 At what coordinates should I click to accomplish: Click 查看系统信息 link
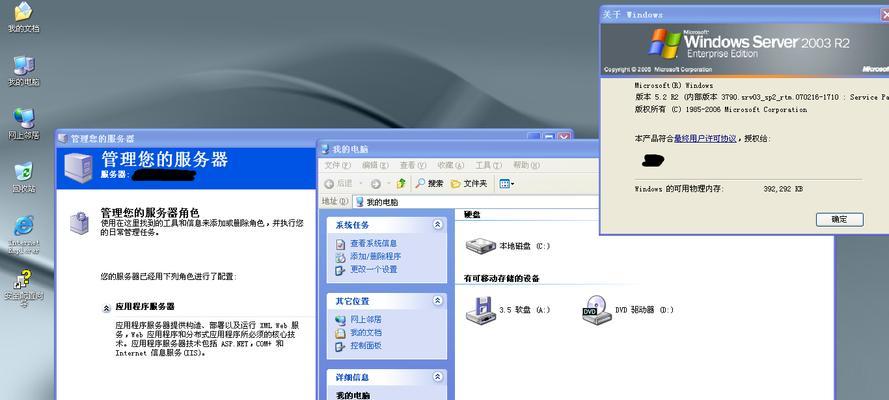tap(374, 244)
